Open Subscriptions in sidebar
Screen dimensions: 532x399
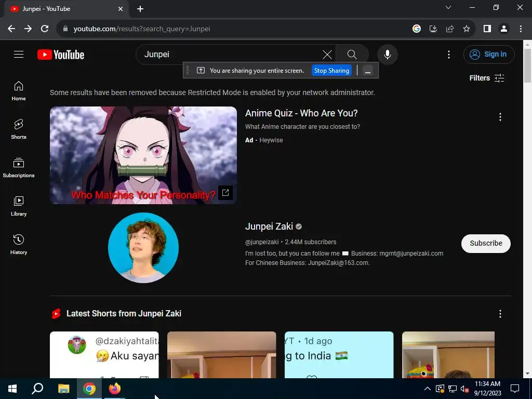[19, 168]
